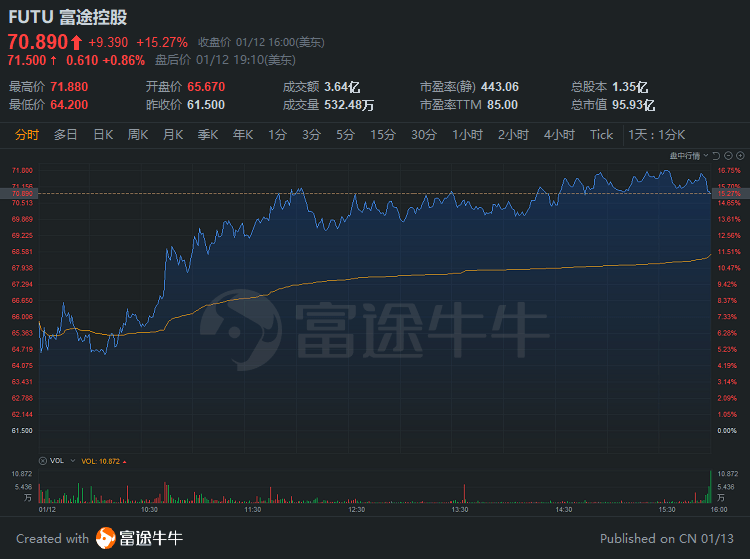Screen dimensions: 750x559
Task: Click the 10:30 time axis label
Action: click(149, 510)
